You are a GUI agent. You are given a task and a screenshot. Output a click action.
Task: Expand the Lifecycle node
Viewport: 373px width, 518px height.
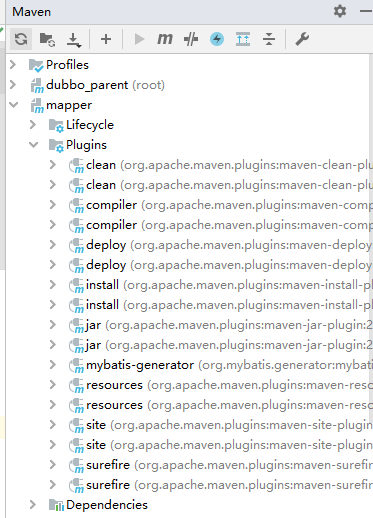click(33, 124)
